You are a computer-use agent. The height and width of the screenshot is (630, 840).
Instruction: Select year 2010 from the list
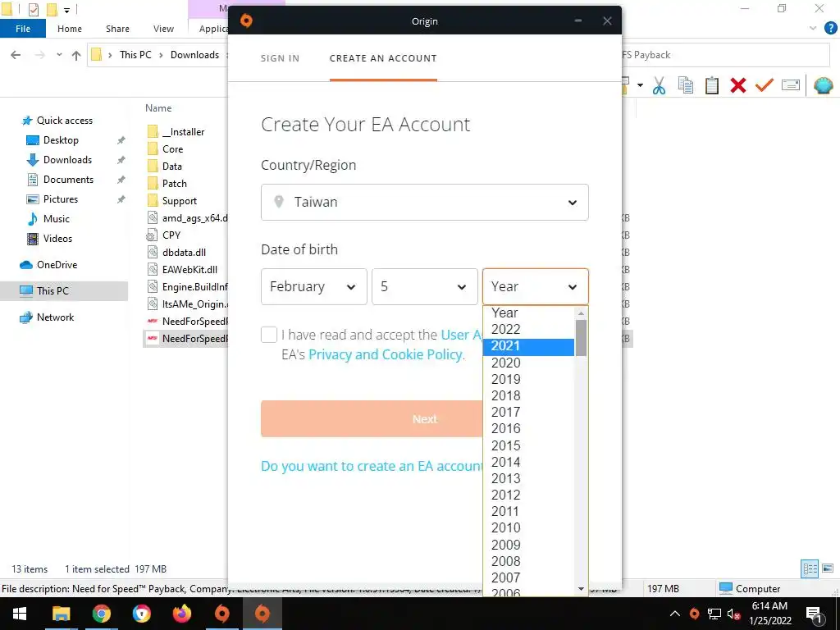click(x=528, y=527)
